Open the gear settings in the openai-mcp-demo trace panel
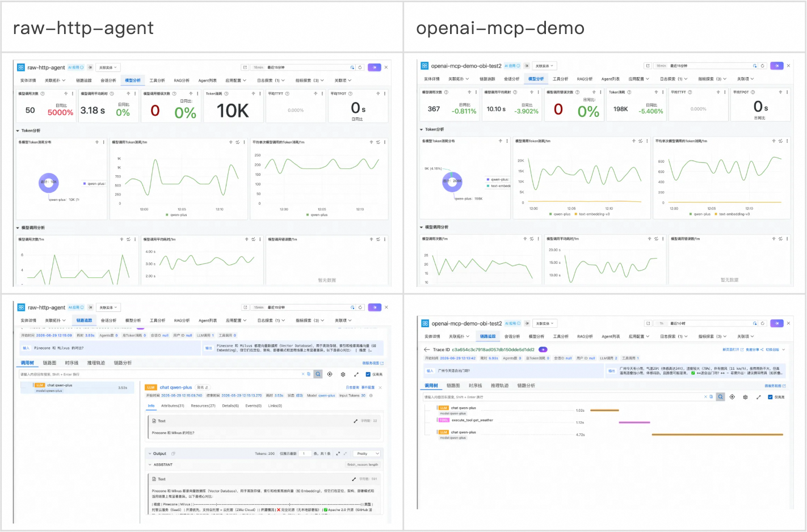Image resolution: width=807 pixels, height=532 pixels. coord(745,397)
